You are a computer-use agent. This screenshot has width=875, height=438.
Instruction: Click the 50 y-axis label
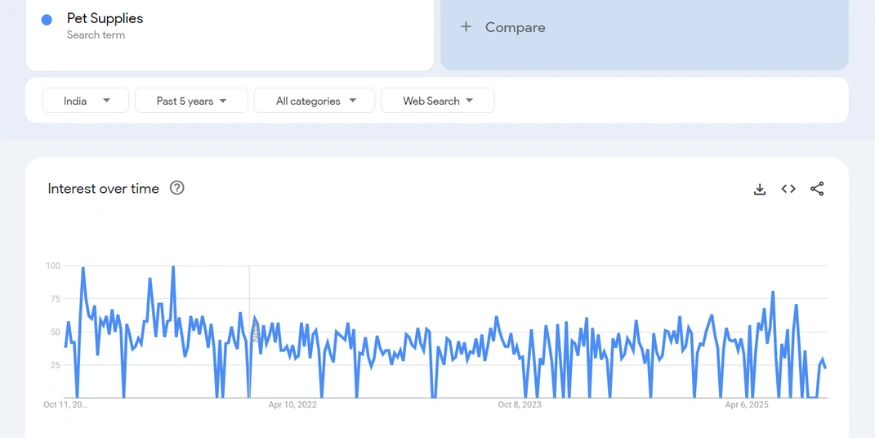54,332
